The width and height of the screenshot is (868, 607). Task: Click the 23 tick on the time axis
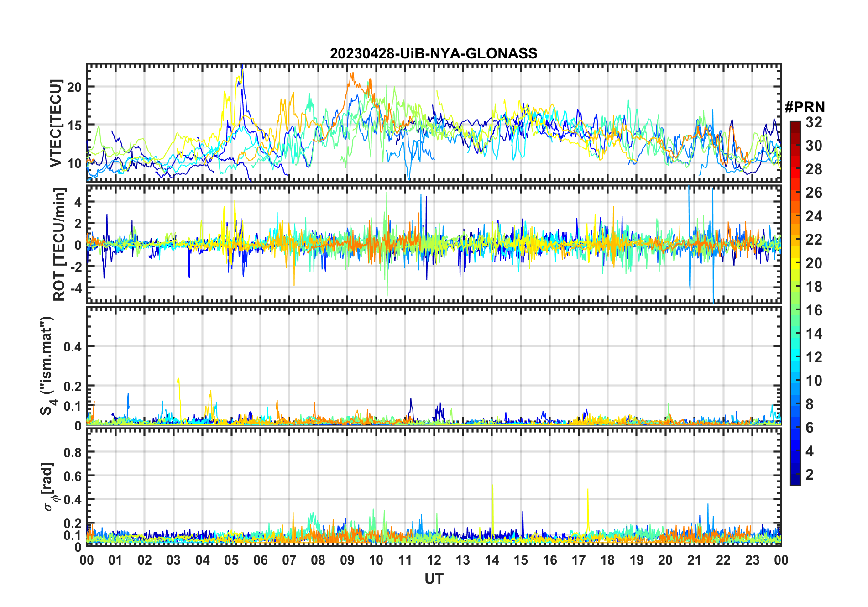[x=752, y=560]
